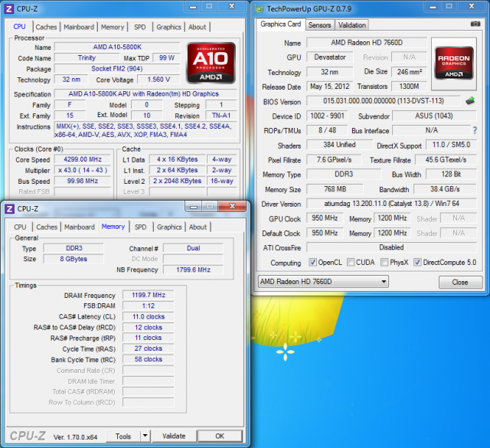The width and height of the screenshot is (490, 448).
Task: Click the Release Date value May 15, 2012
Action: click(x=330, y=87)
